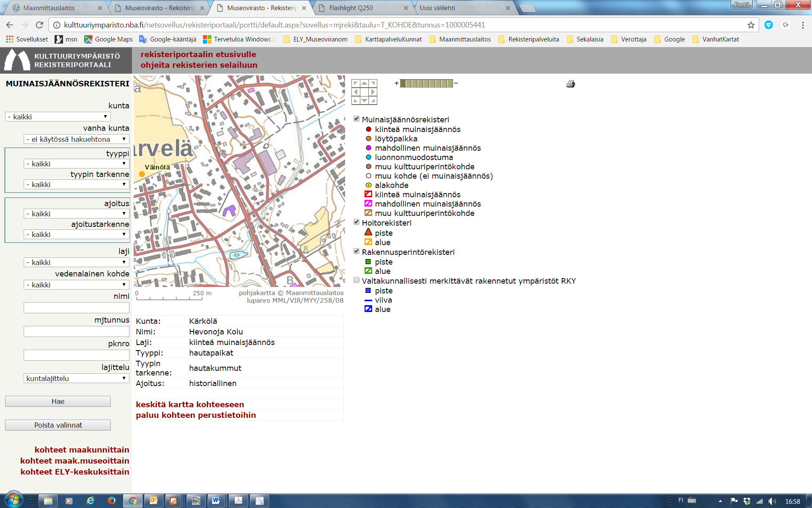Image resolution: width=812 pixels, height=508 pixels.
Task: Uncheck the Rakennusperintörekisteri layer
Action: point(357,251)
